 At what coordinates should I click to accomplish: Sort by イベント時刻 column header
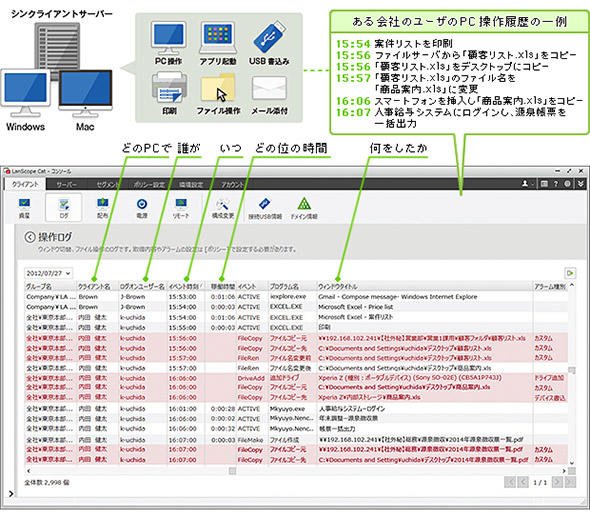click(186, 286)
